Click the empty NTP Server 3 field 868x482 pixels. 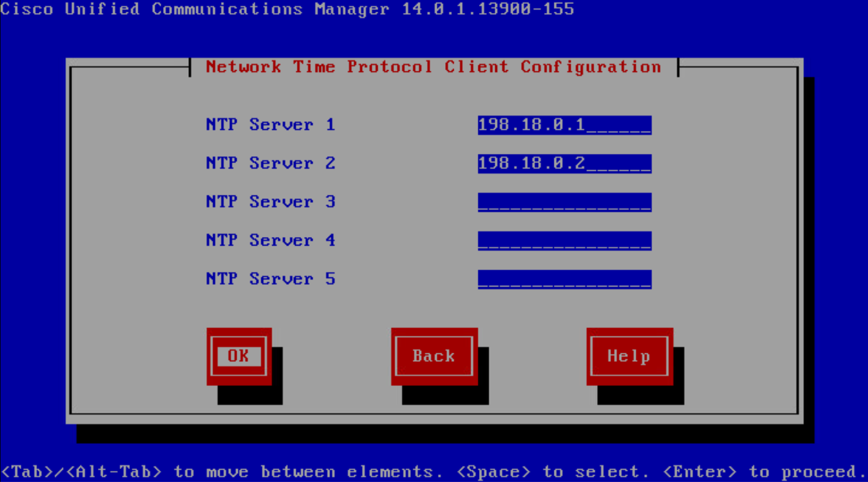click(564, 202)
